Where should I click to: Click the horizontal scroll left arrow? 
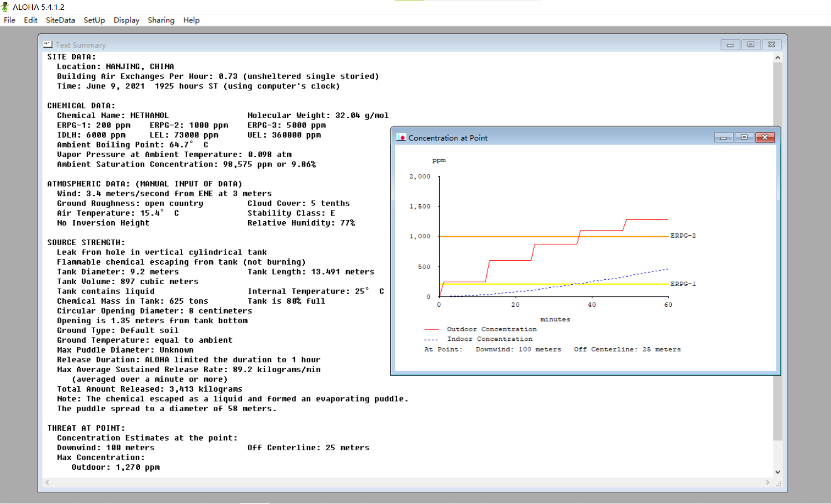(x=47, y=483)
